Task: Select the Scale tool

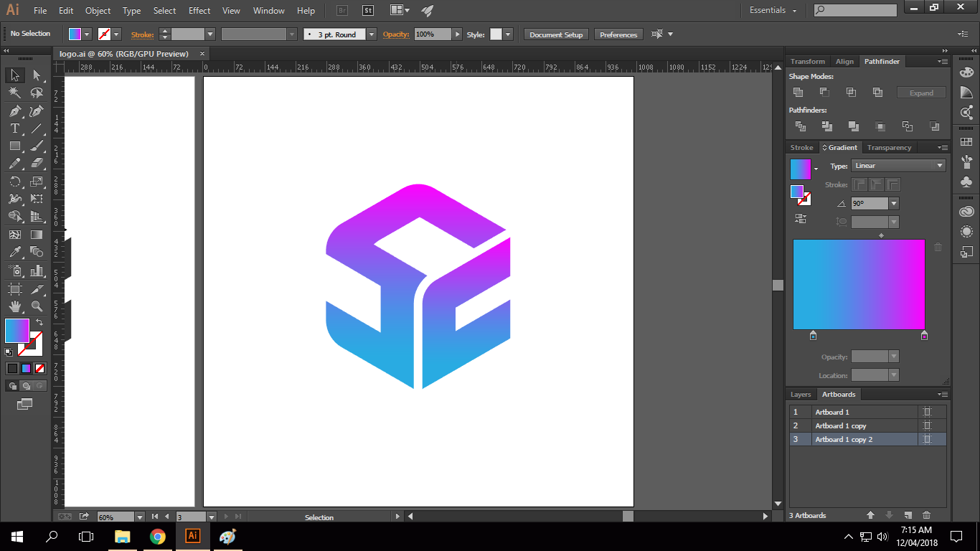Action: (x=37, y=182)
